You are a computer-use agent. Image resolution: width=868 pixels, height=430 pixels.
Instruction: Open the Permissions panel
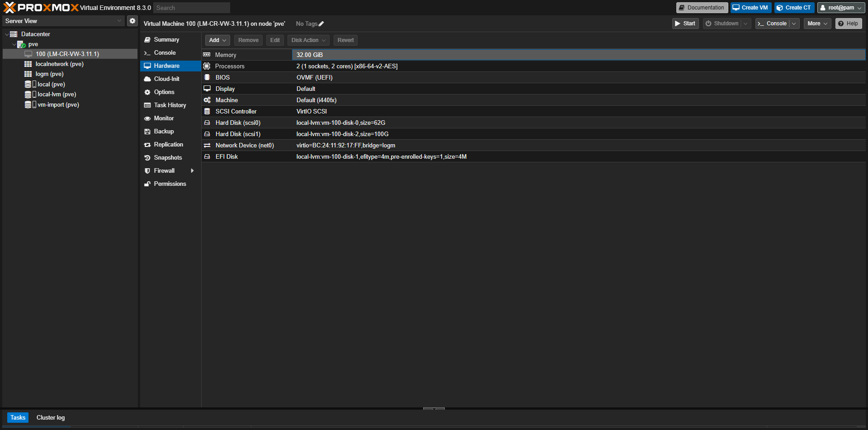(x=170, y=184)
